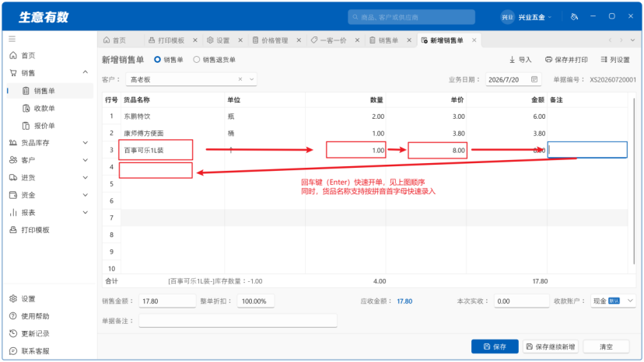
Task: Select the 东鹏特饮 row name cell
Action: pos(173,117)
